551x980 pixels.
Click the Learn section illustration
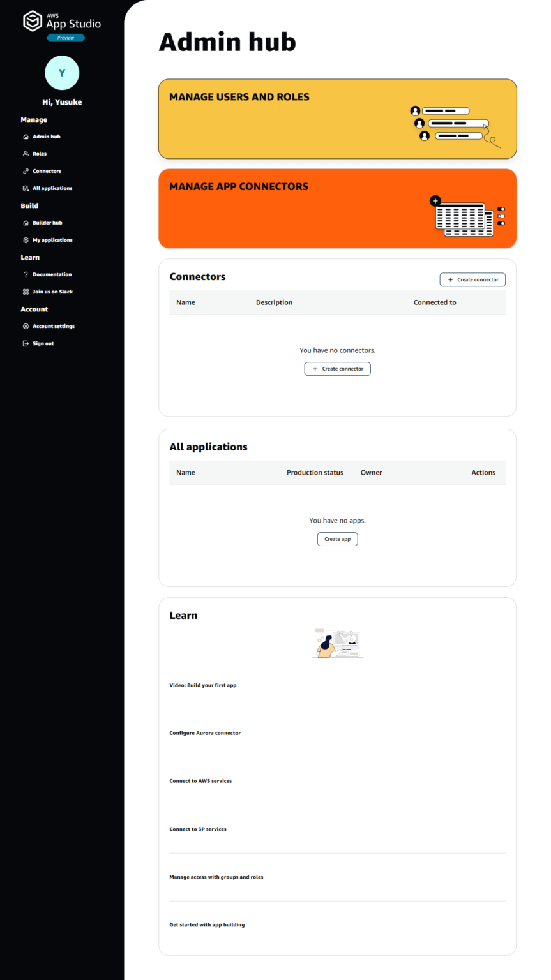pyautogui.click(x=337, y=643)
